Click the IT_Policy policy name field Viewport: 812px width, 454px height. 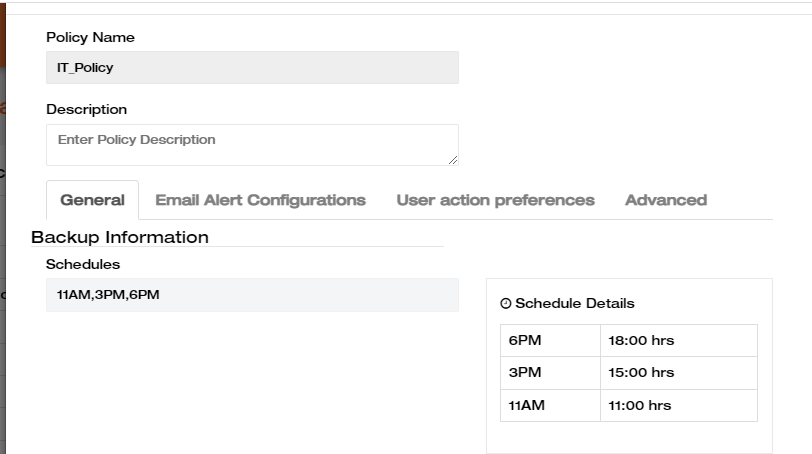(x=252, y=68)
